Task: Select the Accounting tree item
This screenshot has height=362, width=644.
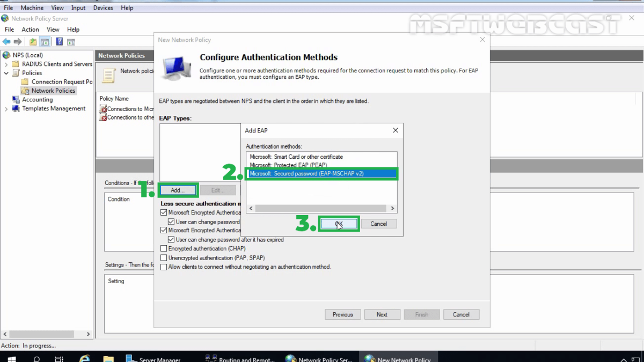Action: click(37, 100)
